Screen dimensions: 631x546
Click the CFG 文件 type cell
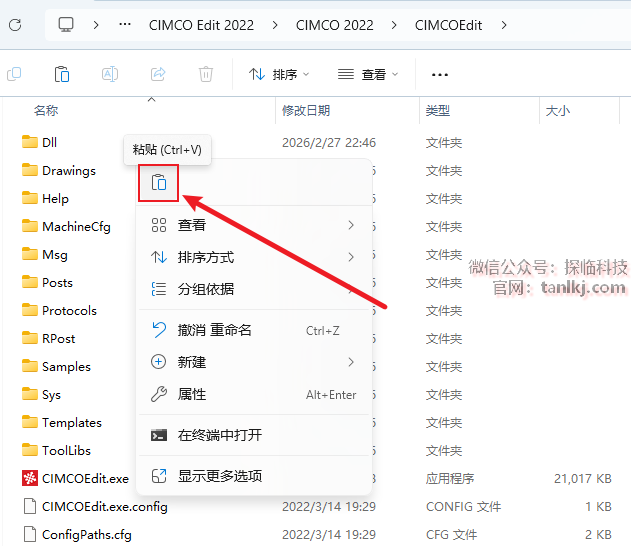tap(451, 535)
